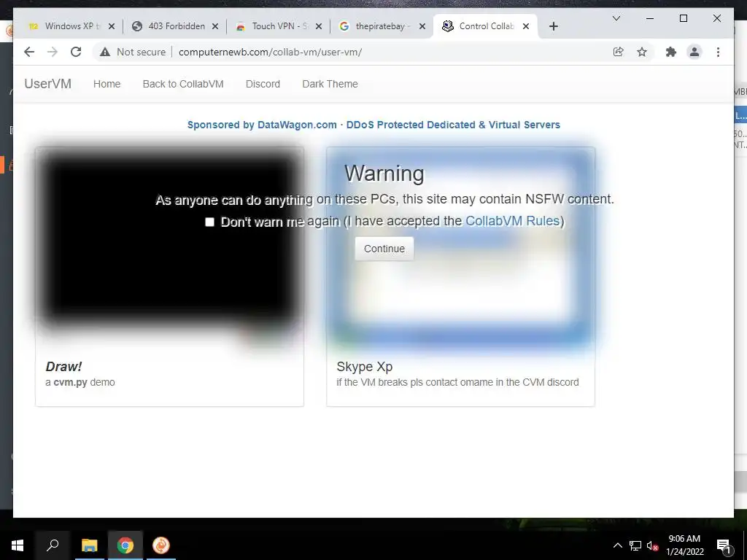Viewport: 747px width, 560px height.
Task: Open a new tab with the plus icon
Action: (553, 27)
